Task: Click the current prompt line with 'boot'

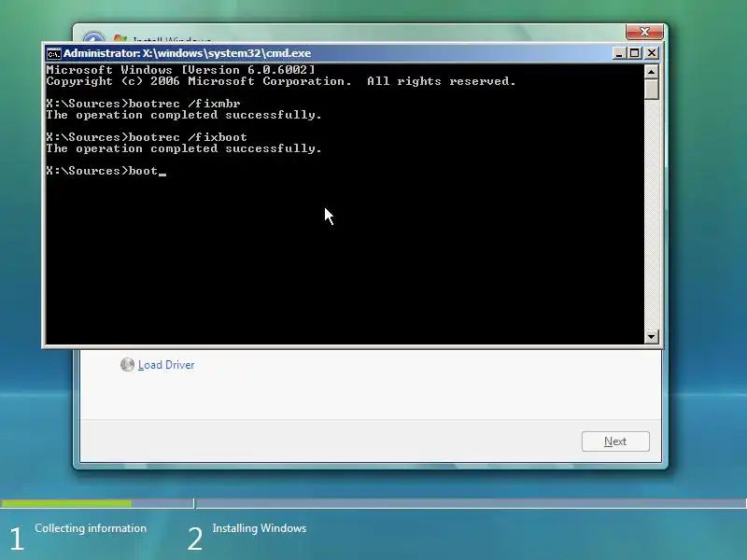Action: (106, 171)
